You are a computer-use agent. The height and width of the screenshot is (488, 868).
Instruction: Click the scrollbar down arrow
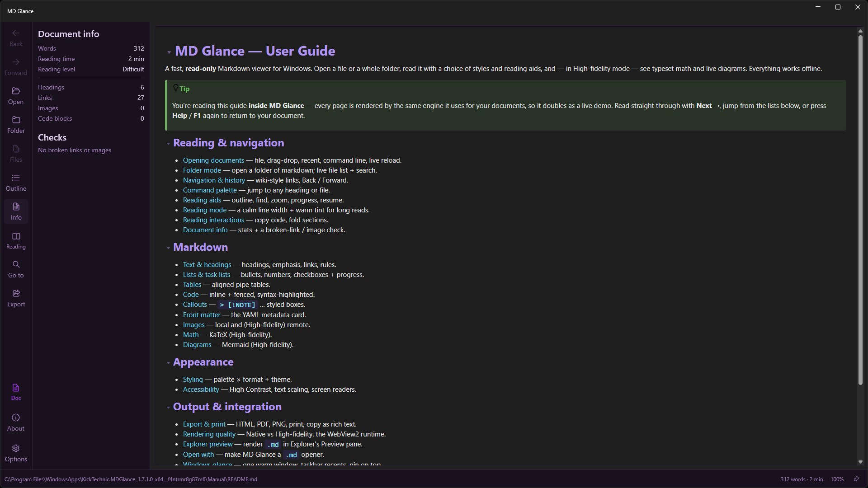pos(860,462)
